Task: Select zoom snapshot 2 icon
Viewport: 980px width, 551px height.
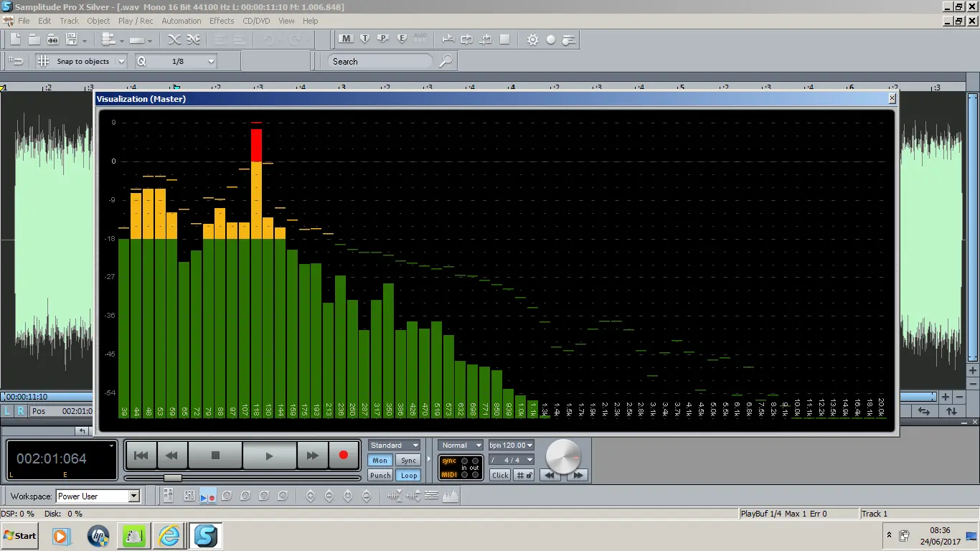Action: pos(245,495)
